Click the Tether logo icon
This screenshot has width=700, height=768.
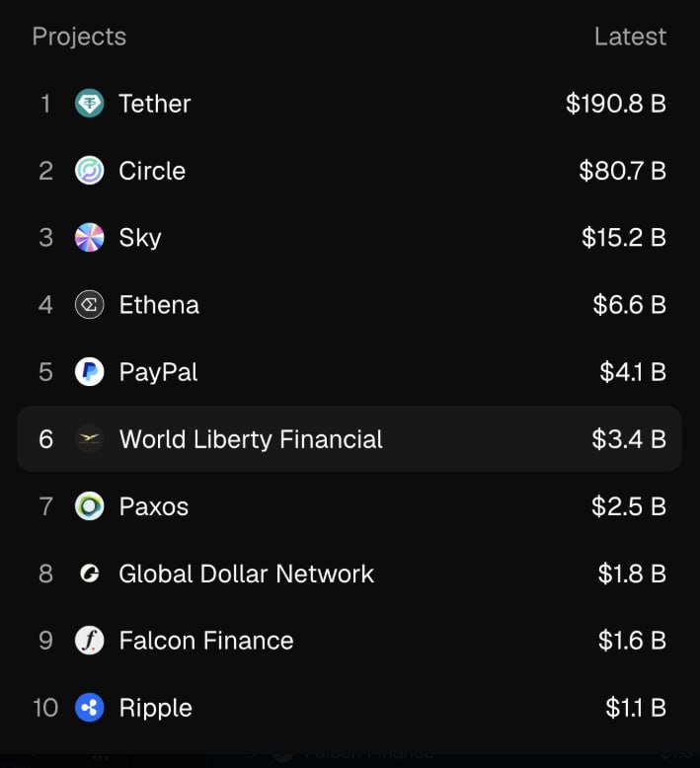click(90, 104)
